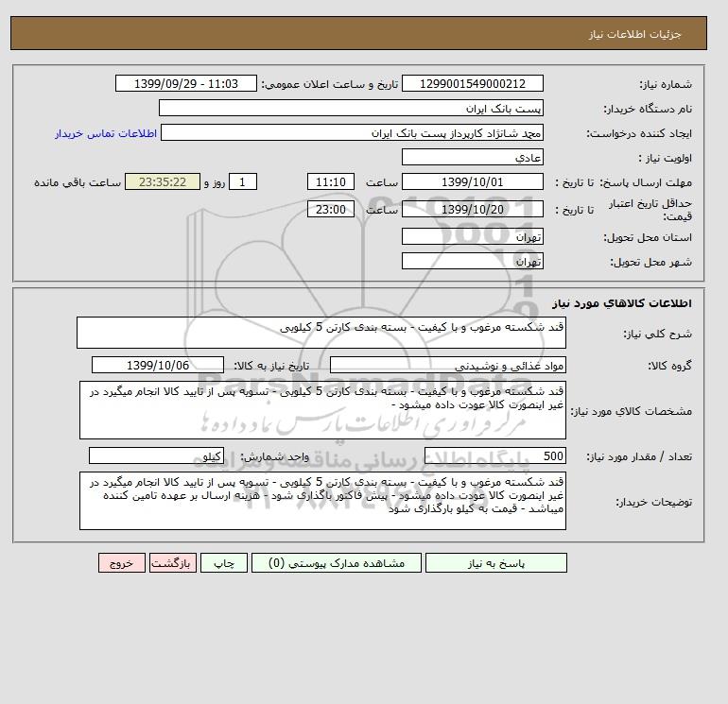This screenshot has width=728, height=704.
Task: Click the announcement date 1399/09/29 field
Action: pyautogui.click(x=185, y=83)
